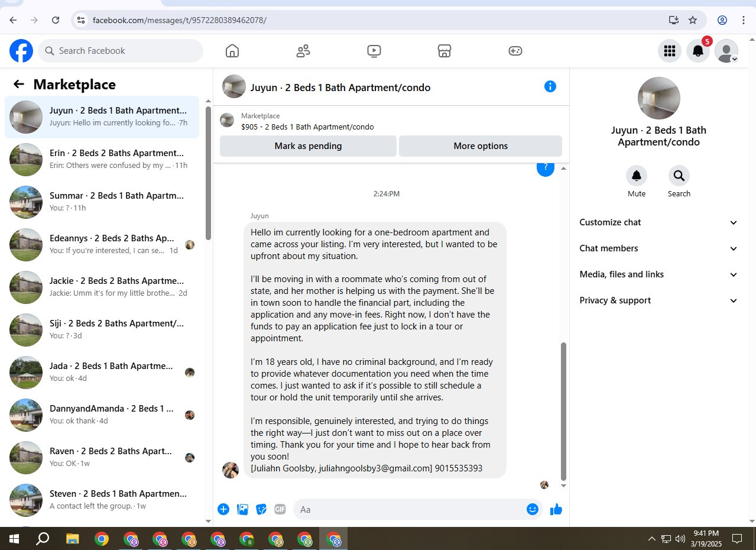Attach a photo or file
Viewport: 756px width, 550px height.
point(242,509)
